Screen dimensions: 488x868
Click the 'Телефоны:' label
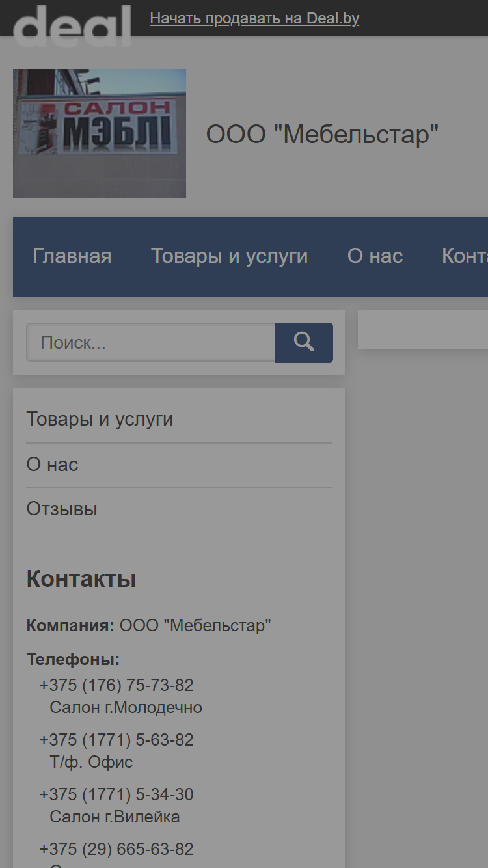pyautogui.click(x=73, y=660)
